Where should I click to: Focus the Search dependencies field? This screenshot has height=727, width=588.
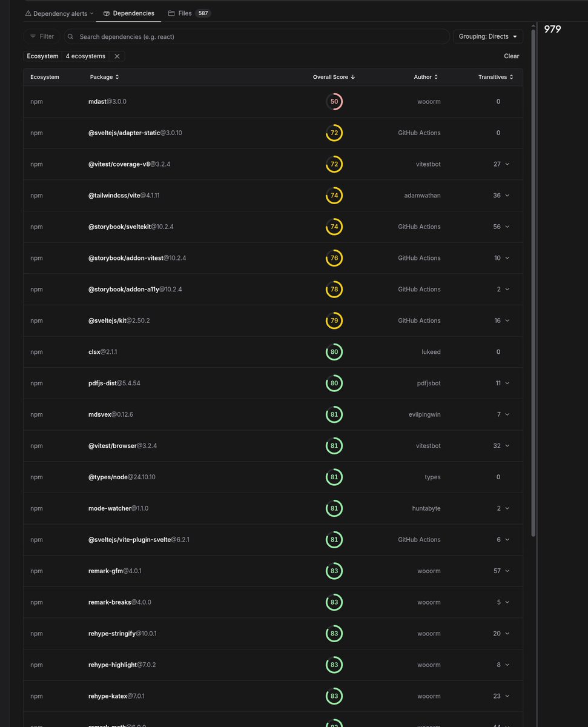[257, 36]
